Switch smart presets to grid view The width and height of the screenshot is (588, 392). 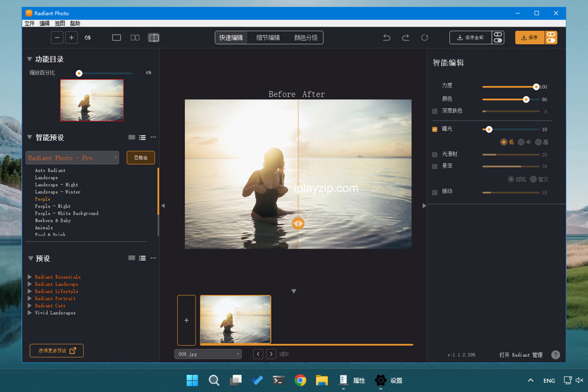[132, 137]
